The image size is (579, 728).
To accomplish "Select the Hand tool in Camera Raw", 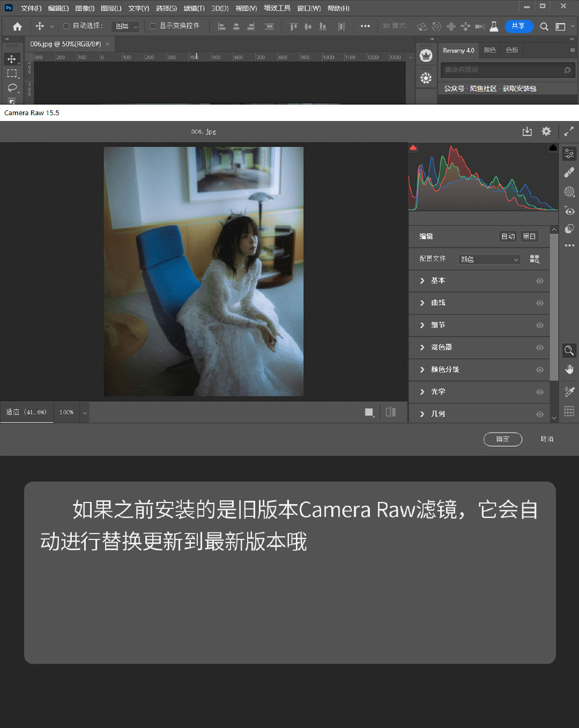I will tap(569, 370).
